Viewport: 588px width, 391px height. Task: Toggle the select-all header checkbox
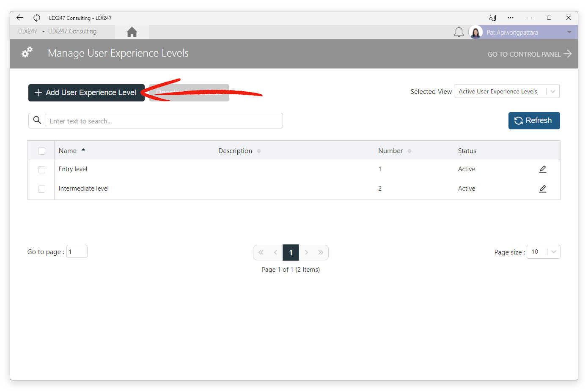[x=41, y=151]
